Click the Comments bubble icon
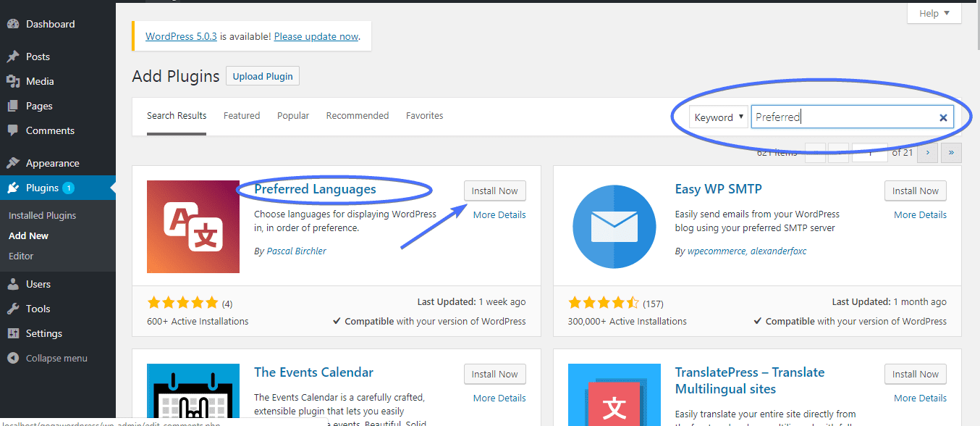 point(13,130)
